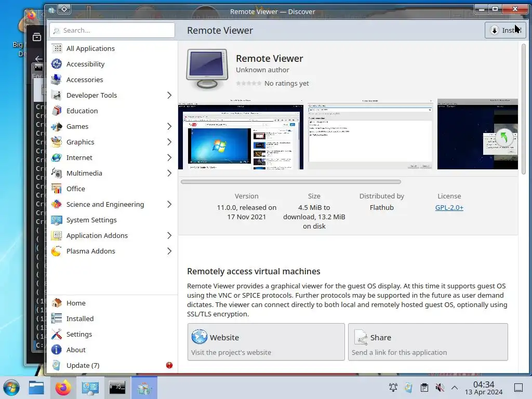This screenshot has height=399, width=532.
Task: Choose the Developer Tools icon
Action: [x=57, y=96]
